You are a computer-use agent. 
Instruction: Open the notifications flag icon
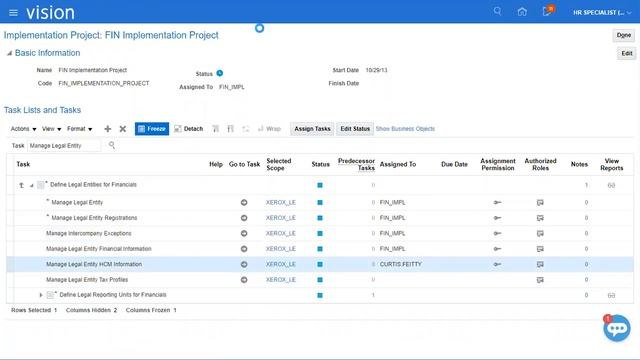(547, 11)
